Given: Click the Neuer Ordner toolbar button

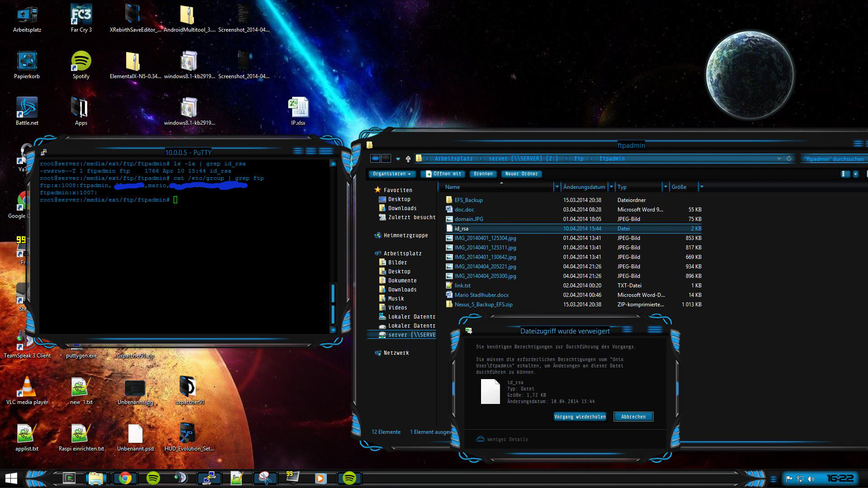Looking at the screenshot, I should point(521,174).
